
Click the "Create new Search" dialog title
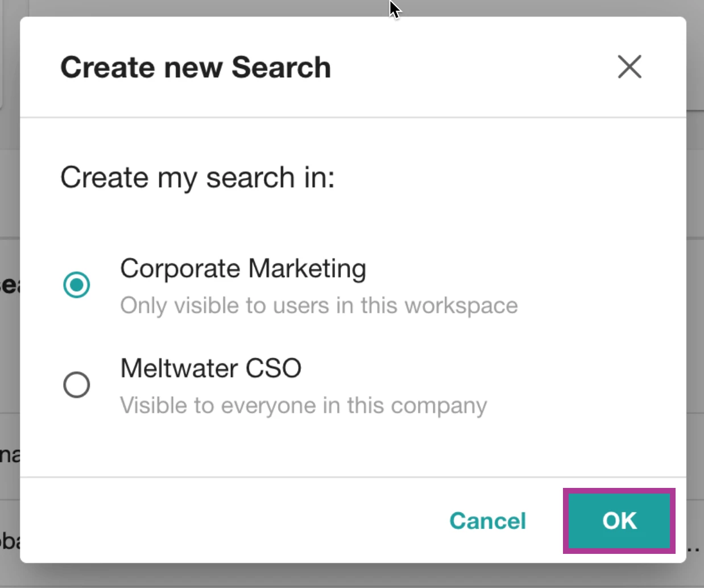coord(196,68)
